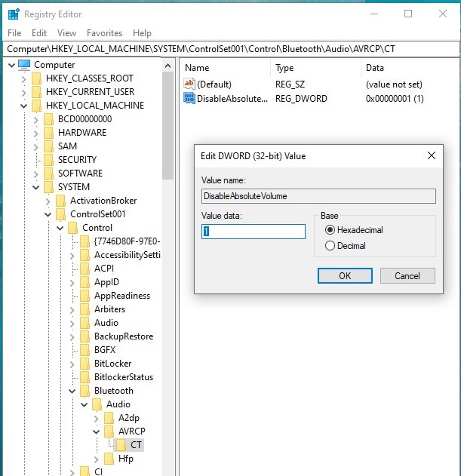461x476 pixels.
Task: Click the HKEY_LOCAL_MACHINE folder icon
Action: pos(36,106)
